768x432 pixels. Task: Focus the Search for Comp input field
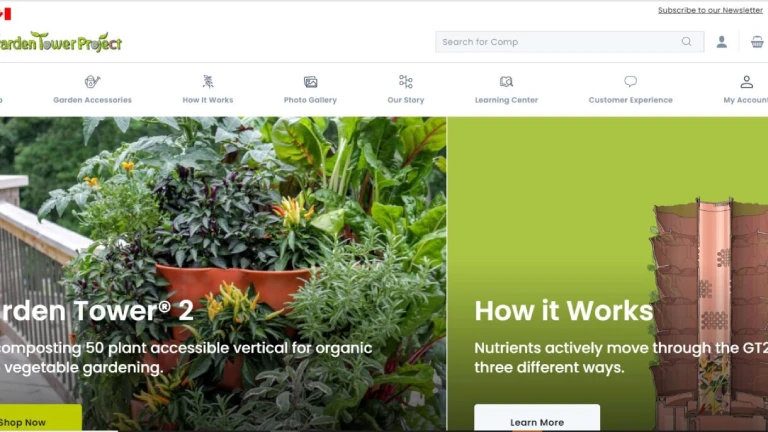tap(570, 42)
